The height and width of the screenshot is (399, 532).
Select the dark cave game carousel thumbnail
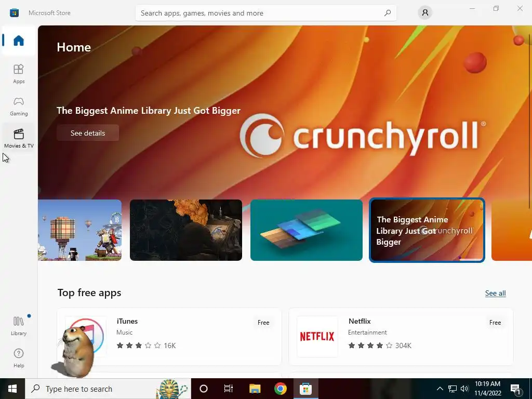(186, 230)
